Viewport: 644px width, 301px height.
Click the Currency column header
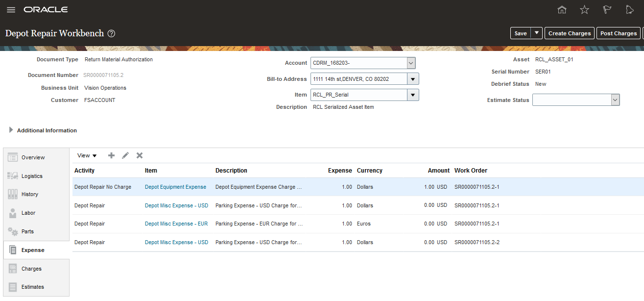(370, 171)
